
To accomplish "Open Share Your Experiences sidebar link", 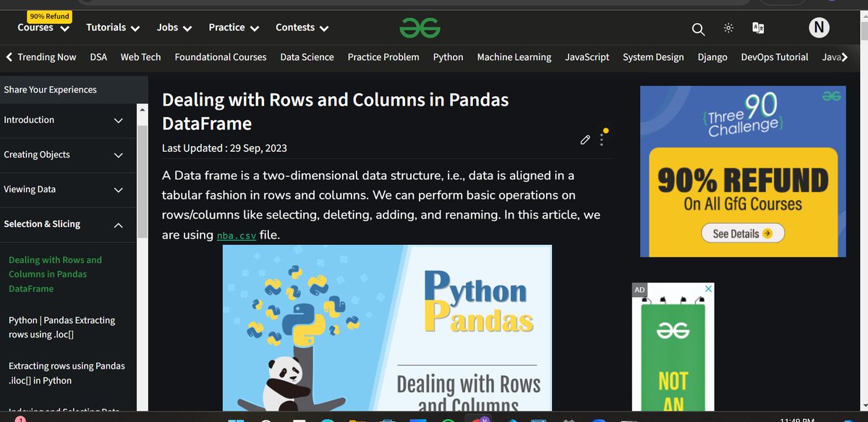I will pos(50,90).
